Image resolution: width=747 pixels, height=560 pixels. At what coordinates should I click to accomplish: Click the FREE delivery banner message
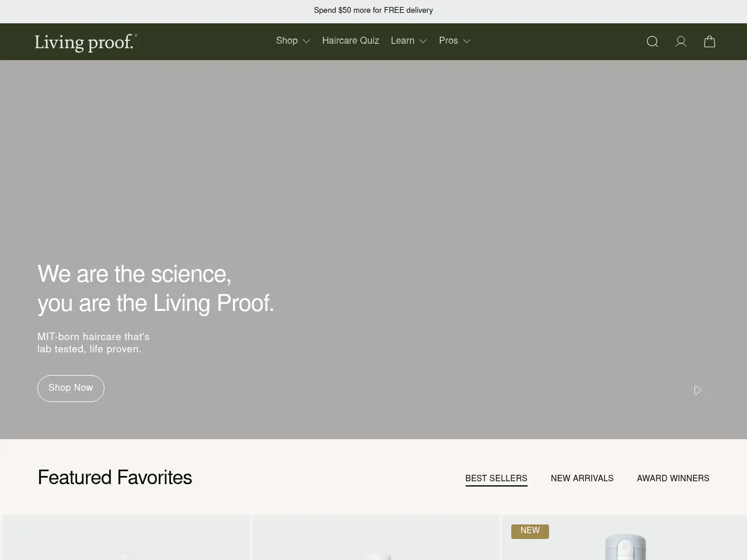pyautogui.click(x=373, y=10)
